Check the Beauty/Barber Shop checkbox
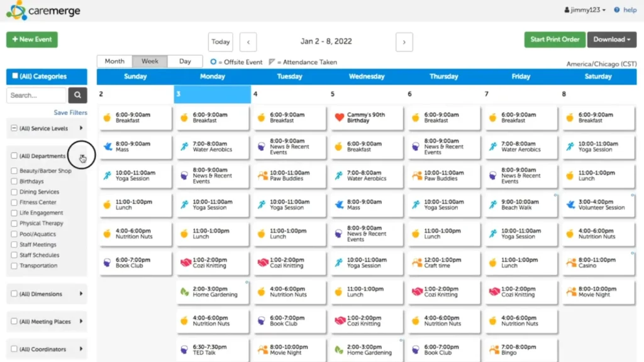This screenshot has height=362, width=644. pyautogui.click(x=14, y=171)
